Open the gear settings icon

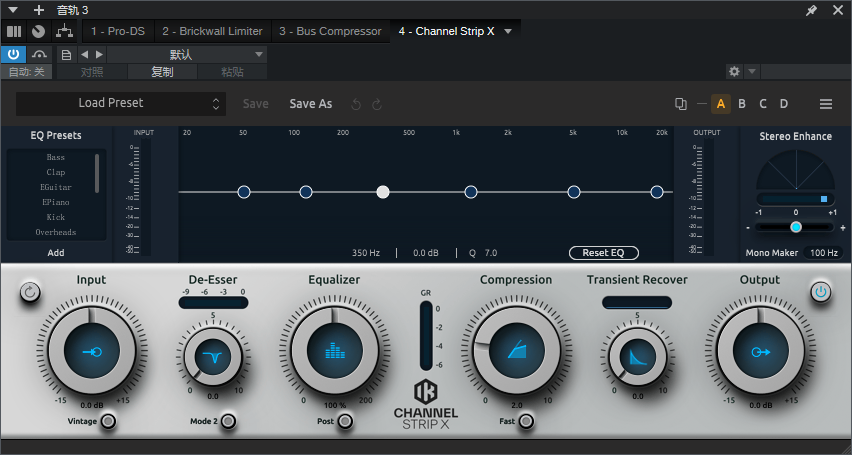tap(734, 71)
